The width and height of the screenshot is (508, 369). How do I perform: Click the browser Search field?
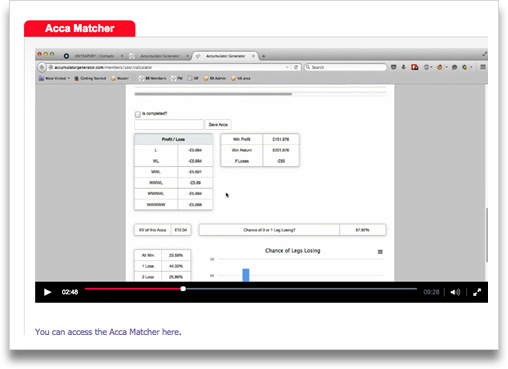[345, 67]
